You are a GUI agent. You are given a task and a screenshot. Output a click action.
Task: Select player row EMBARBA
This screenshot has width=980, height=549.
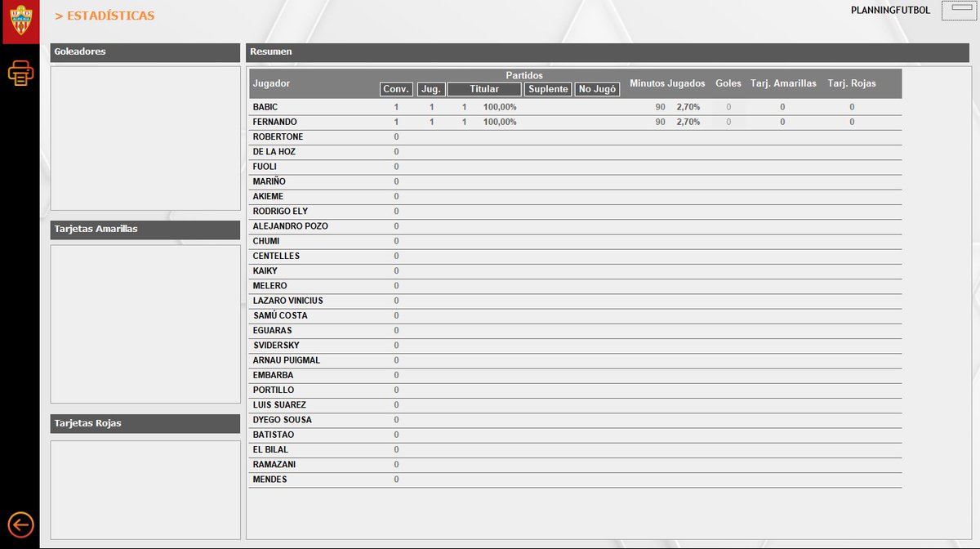coord(576,376)
